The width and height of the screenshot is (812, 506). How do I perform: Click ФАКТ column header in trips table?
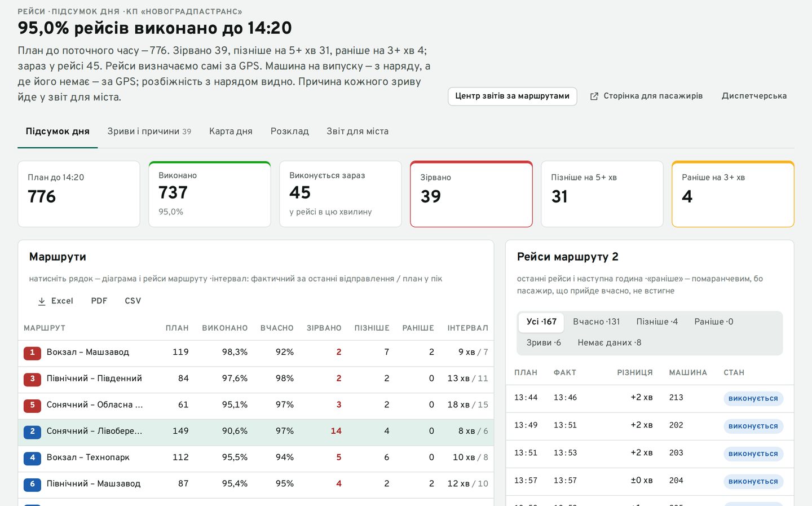pyautogui.click(x=565, y=373)
